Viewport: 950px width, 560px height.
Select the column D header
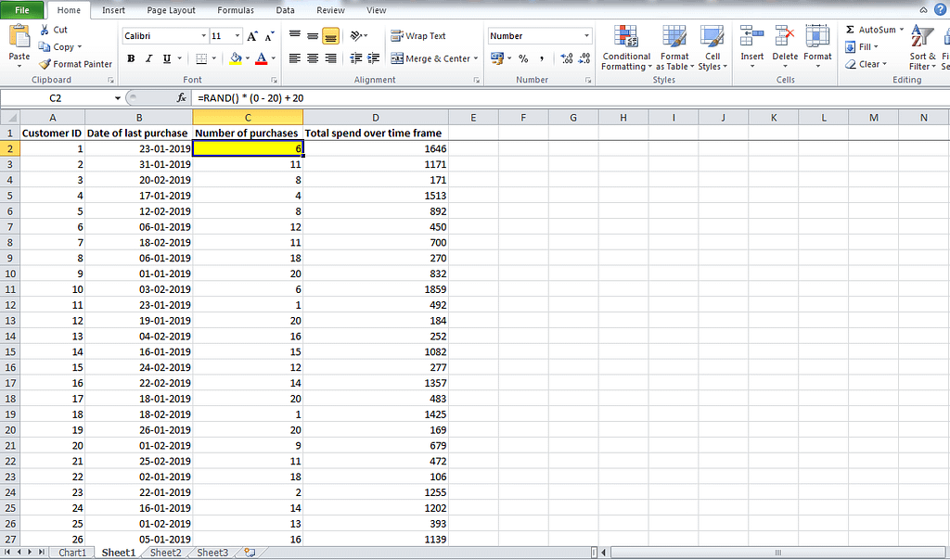click(376, 117)
